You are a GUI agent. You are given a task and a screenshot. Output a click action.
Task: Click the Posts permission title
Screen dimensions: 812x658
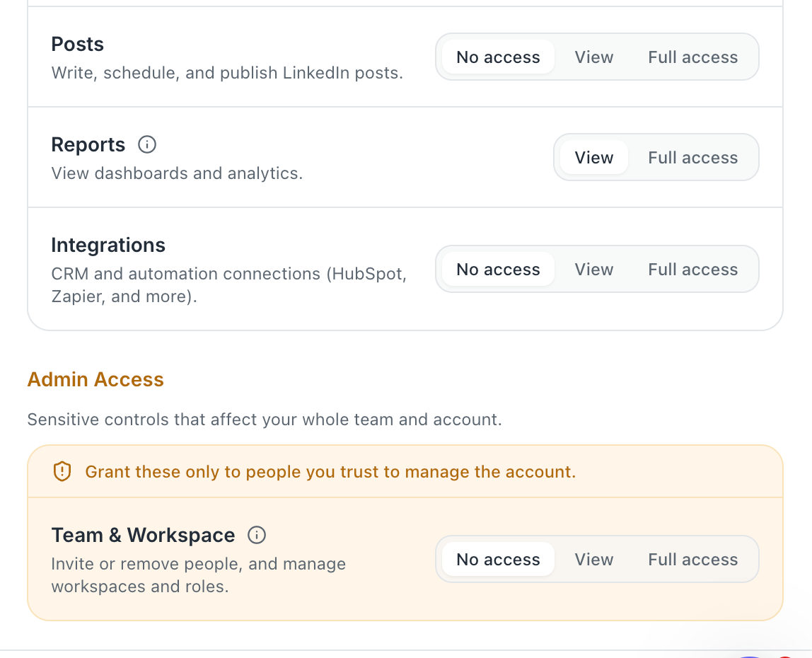78,45
